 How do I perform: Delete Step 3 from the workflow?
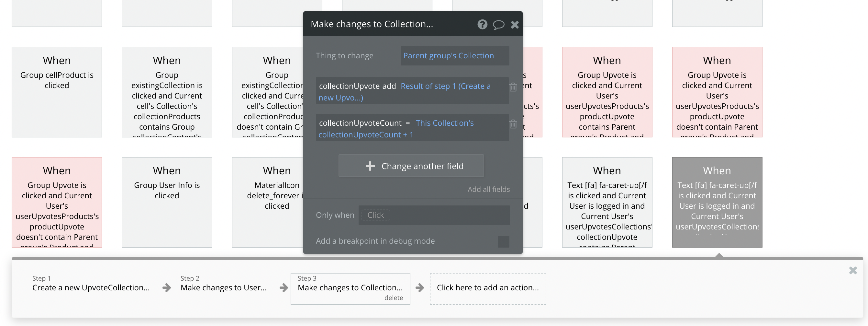tap(394, 298)
